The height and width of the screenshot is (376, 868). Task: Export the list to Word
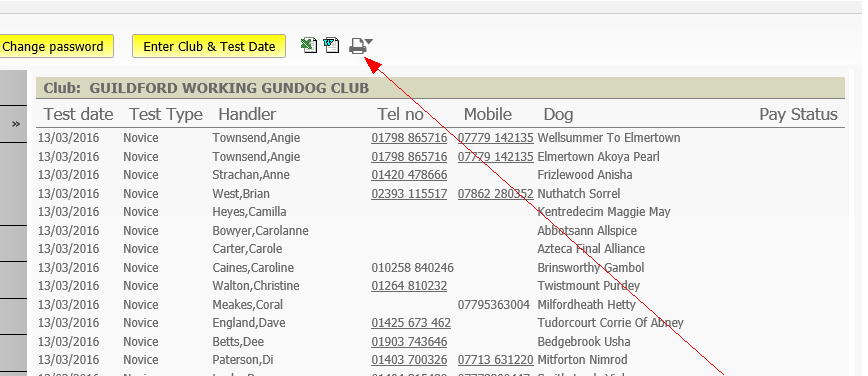pyautogui.click(x=332, y=45)
